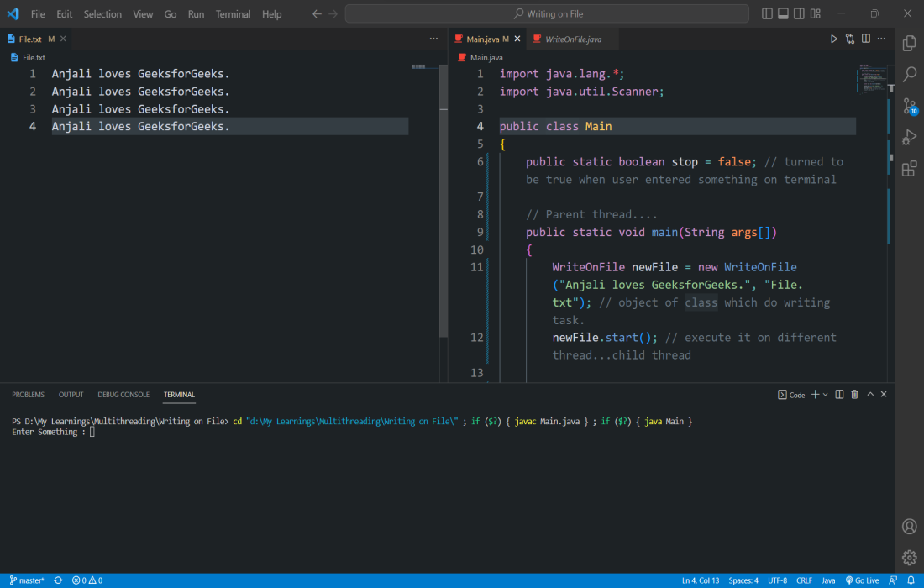Open feedback icon beside Go Live in status bar
The width and height of the screenshot is (924, 588).
coord(894,580)
